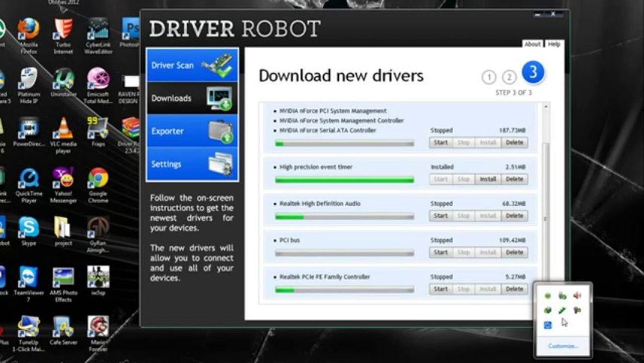This screenshot has height=363, width=644.
Task: Delete the PCI bus driver download
Action: coord(514,253)
